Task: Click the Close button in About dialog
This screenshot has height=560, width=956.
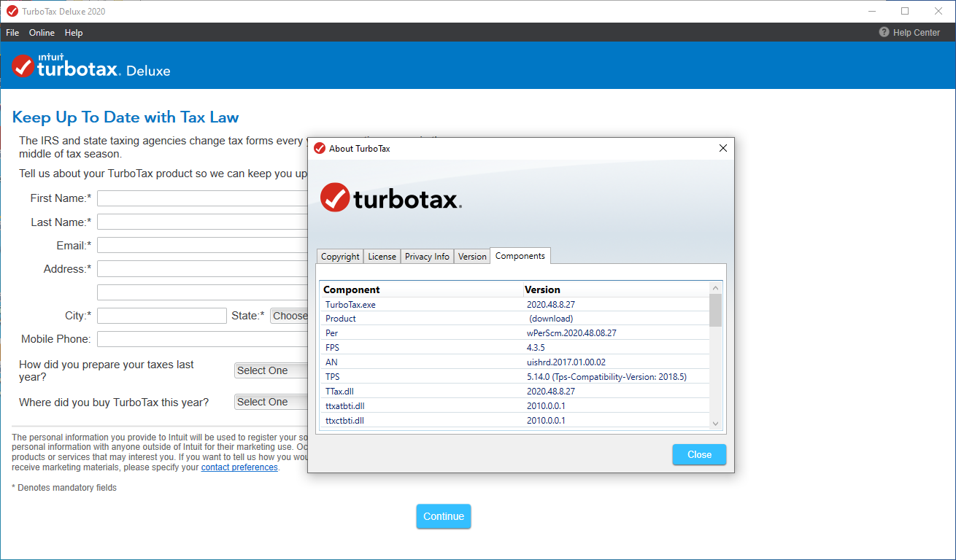Action: (699, 454)
